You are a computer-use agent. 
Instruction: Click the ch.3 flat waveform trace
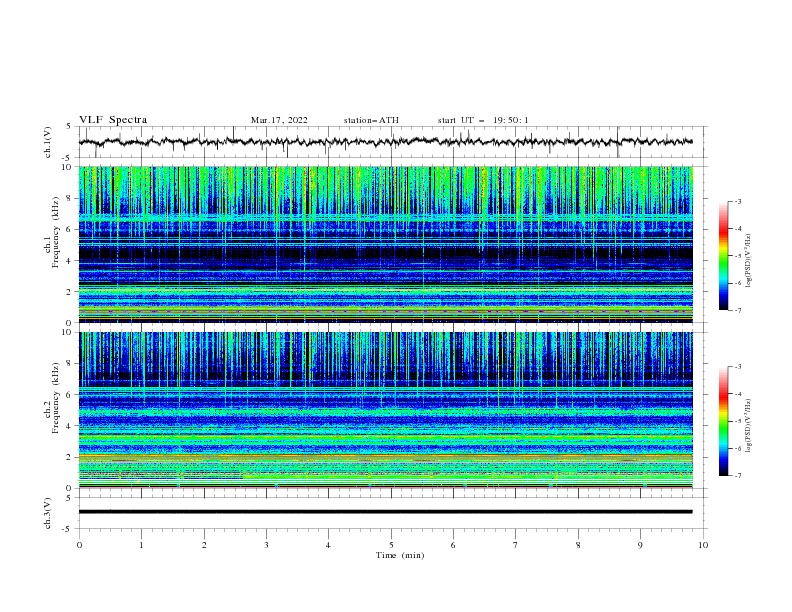[385, 512]
